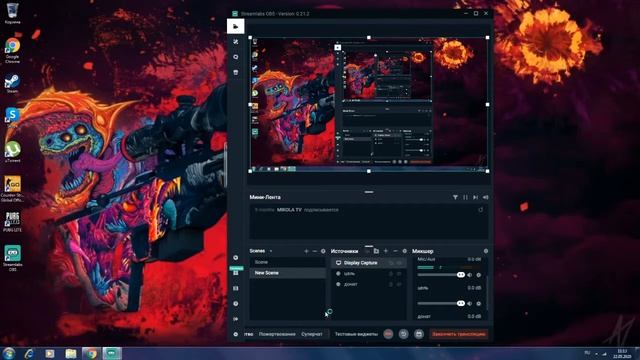
Task: Click the system clock in the taskbar
Action: (623, 353)
